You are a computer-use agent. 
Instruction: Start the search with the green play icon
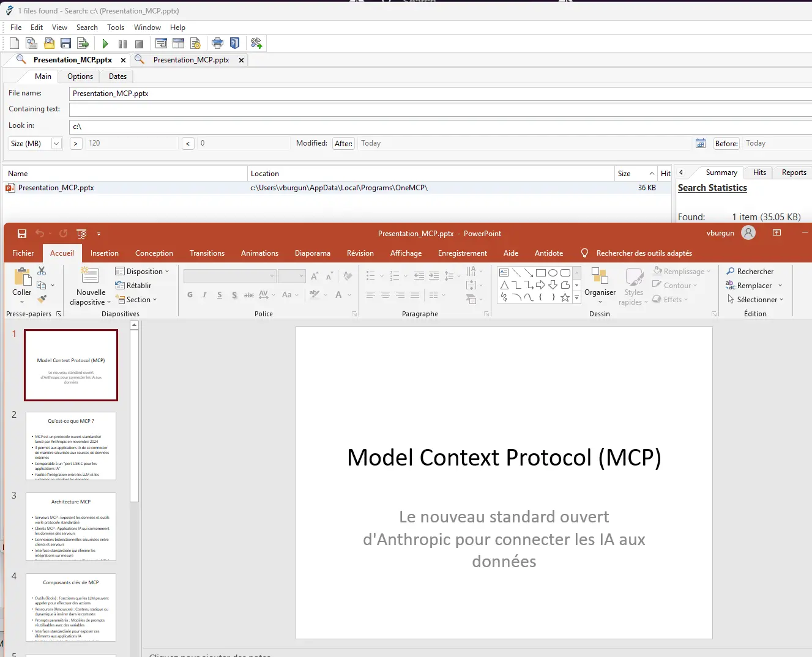point(105,43)
